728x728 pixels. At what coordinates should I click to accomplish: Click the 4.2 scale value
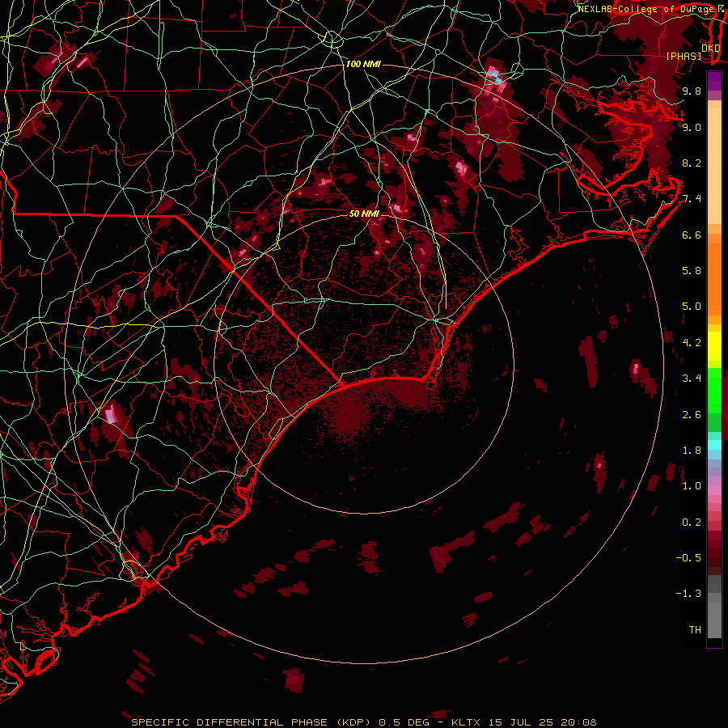coord(692,343)
